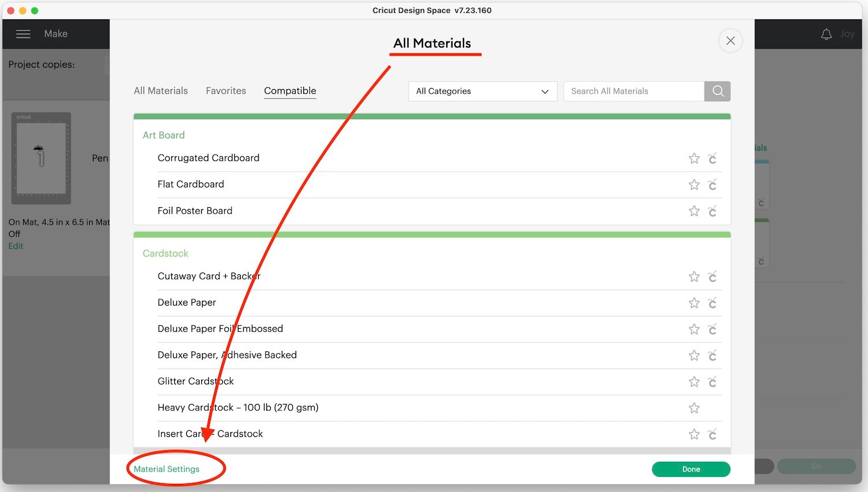The width and height of the screenshot is (868, 492).
Task: Toggle favorite star for Flat Cardboard
Action: coord(694,185)
